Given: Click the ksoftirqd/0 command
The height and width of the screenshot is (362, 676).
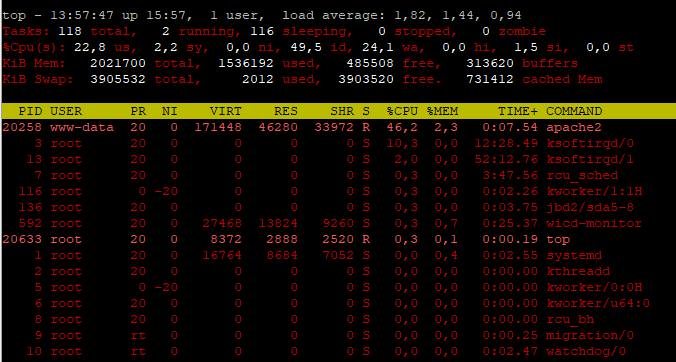Looking at the screenshot, I should [x=590, y=144].
